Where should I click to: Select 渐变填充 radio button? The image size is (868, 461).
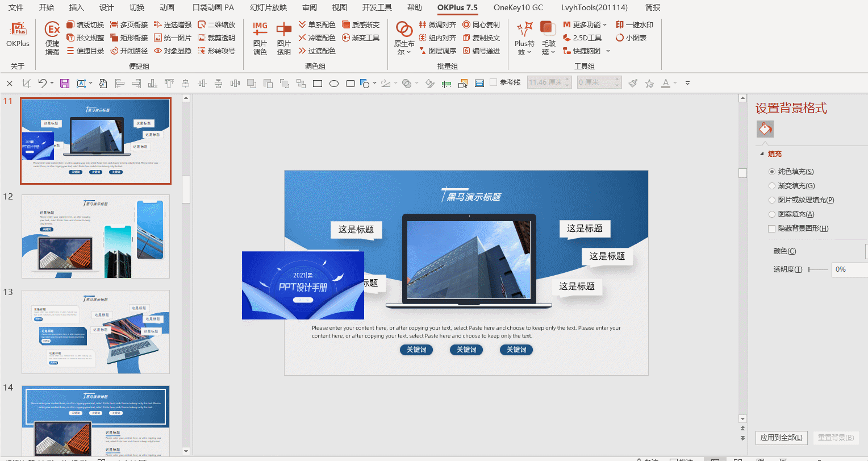tap(772, 186)
